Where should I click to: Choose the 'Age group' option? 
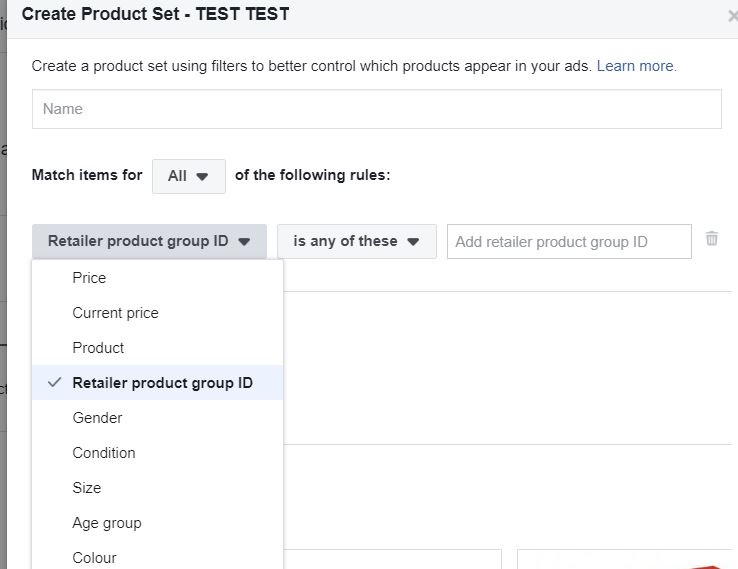click(x=107, y=523)
